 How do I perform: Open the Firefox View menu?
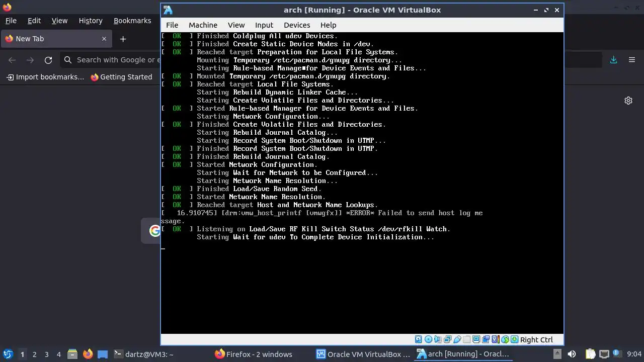pyautogui.click(x=59, y=21)
